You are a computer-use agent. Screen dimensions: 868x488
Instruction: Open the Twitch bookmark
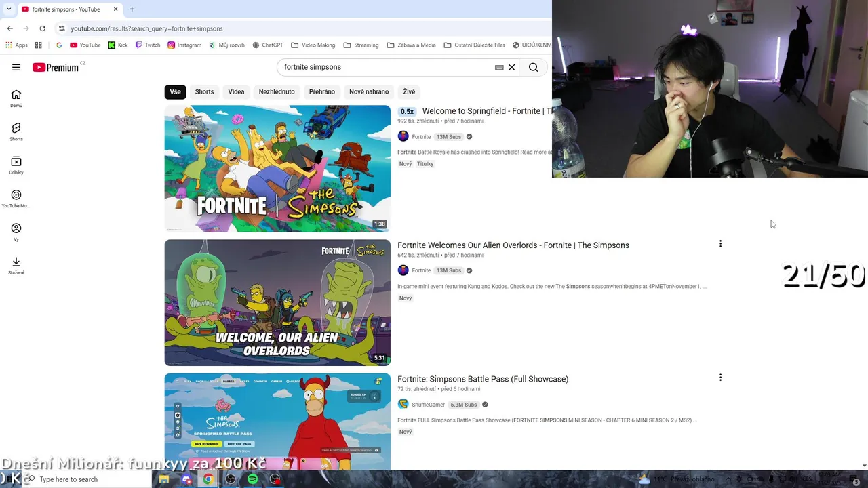(148, 45)
